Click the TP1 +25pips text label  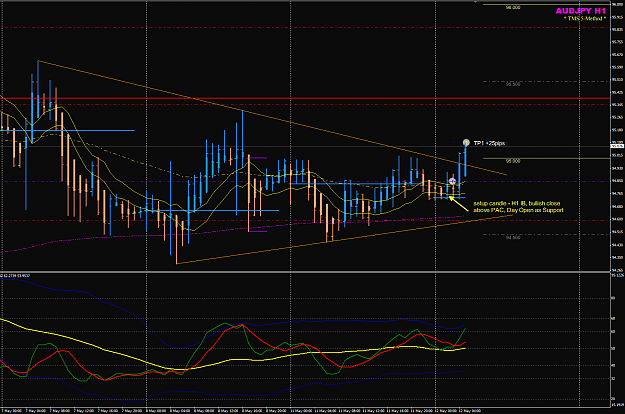point(489,143)
